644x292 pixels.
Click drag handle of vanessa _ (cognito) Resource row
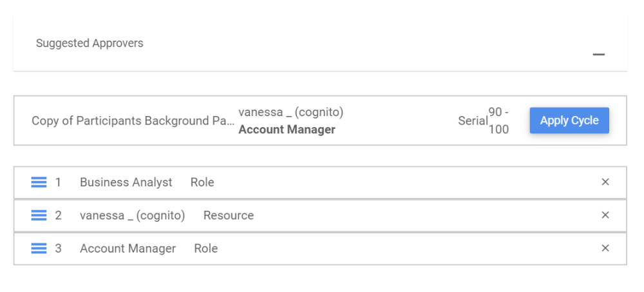pos(39,215)
